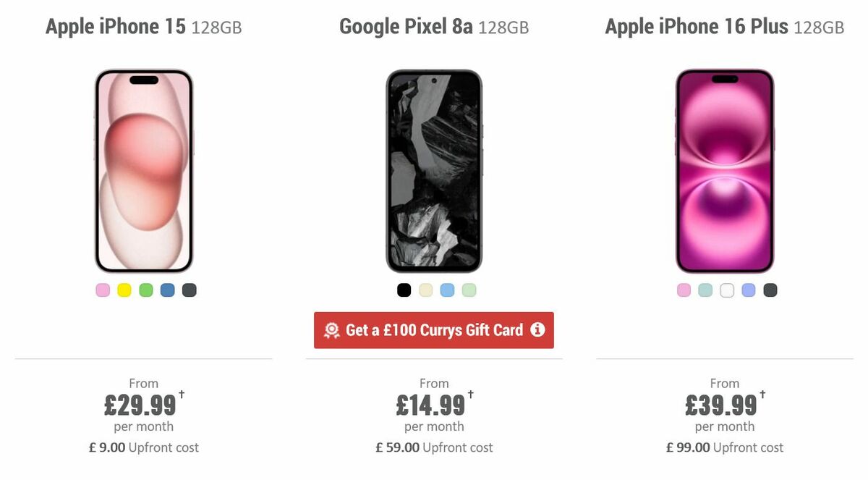Select the light blue option for Pixel 8a
The image size is (868, 480).
coord(446,290)
